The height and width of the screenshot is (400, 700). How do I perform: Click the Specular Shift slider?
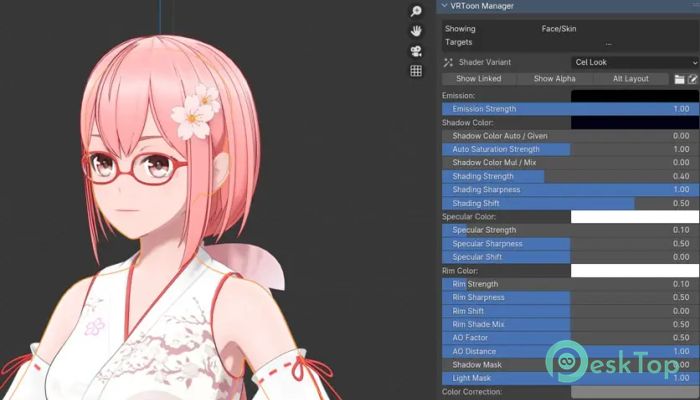point(571,257)
